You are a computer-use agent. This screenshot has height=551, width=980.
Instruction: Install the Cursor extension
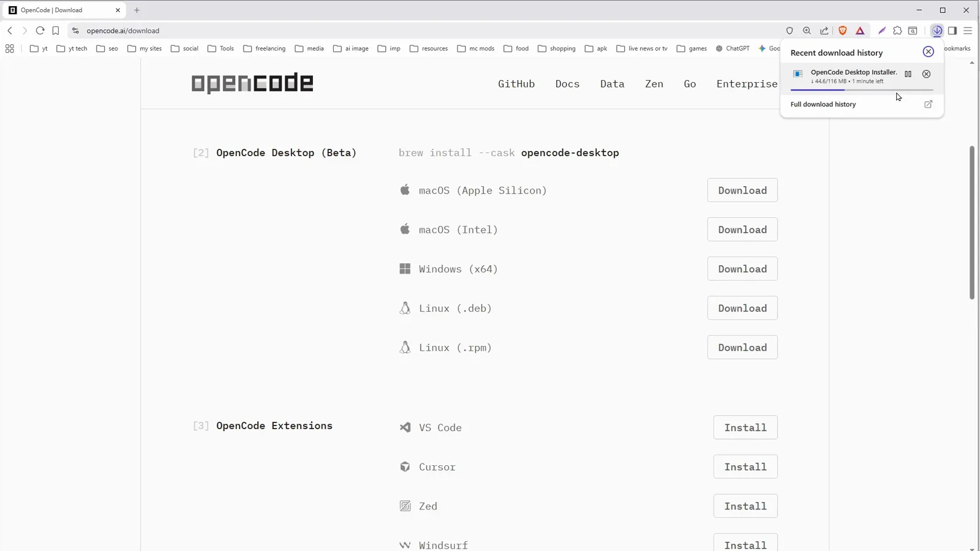(x=745, y=467)
